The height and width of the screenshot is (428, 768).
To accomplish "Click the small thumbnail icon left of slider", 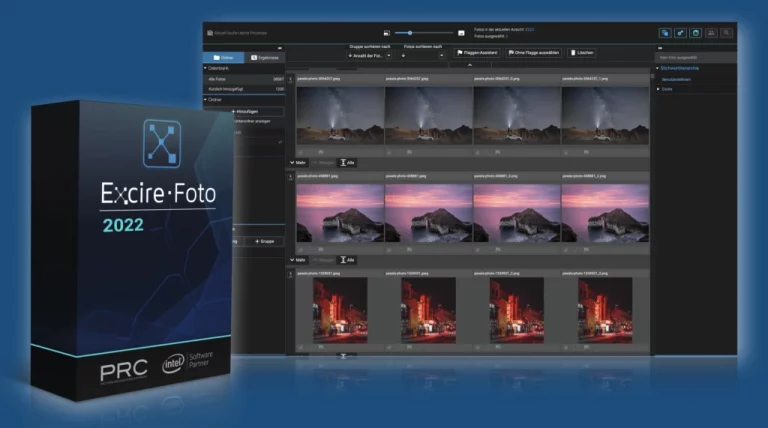I will [x=387, y=33].
